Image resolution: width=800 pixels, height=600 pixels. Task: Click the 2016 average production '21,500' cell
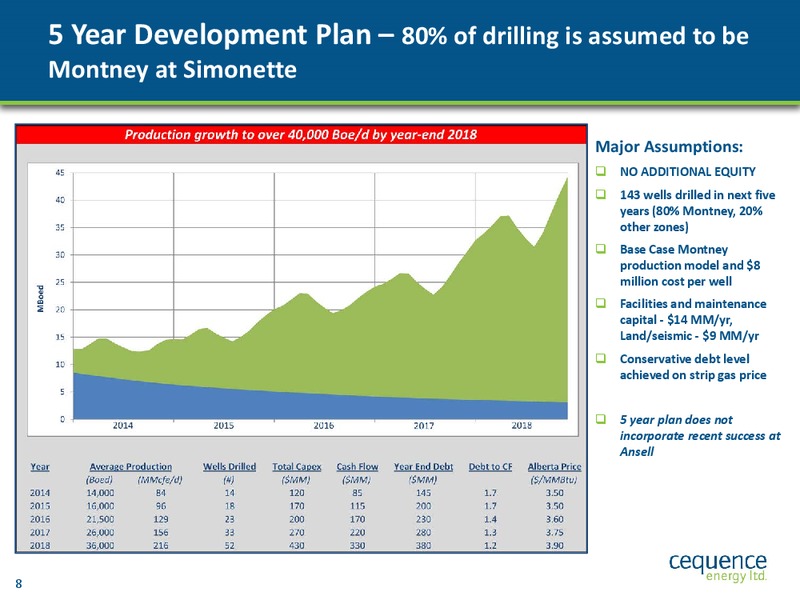click(100, 519)
